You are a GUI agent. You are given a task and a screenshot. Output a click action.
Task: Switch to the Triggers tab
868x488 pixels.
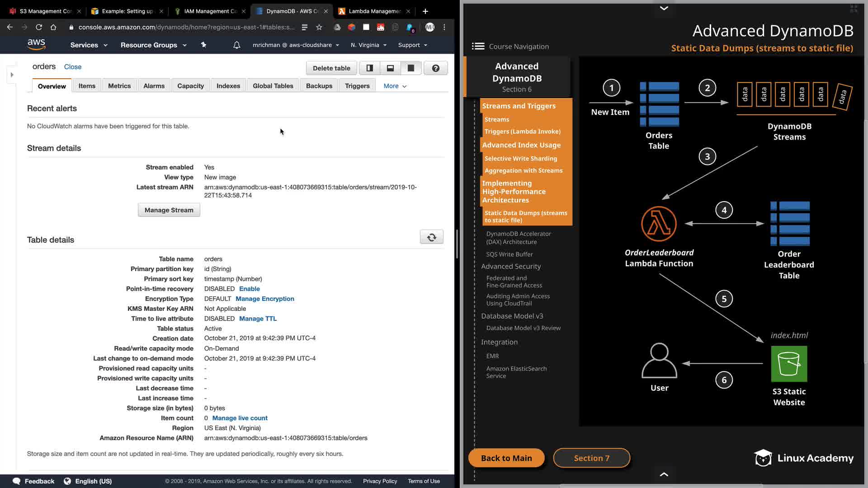point(357,86)
